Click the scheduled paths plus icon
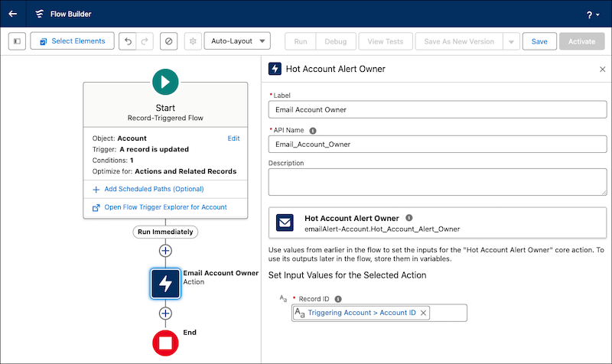Viewport: 612px width, 364px height. point(96,190)
